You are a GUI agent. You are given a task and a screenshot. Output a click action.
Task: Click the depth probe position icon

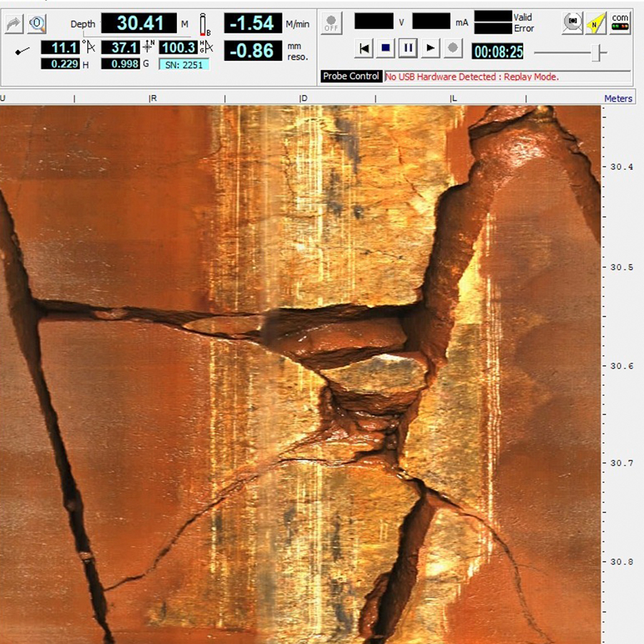205,24
